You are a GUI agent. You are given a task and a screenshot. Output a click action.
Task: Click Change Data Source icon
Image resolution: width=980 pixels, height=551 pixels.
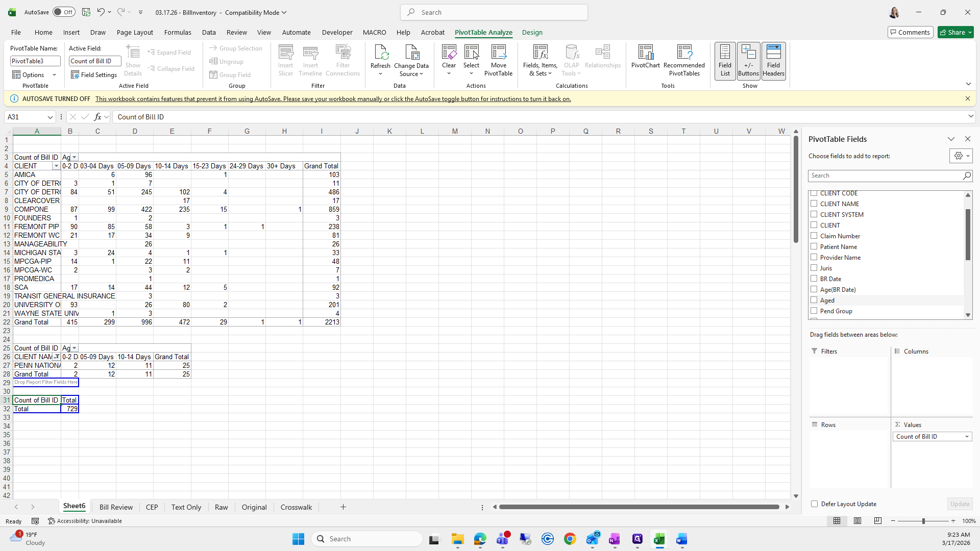coord(411,53)
